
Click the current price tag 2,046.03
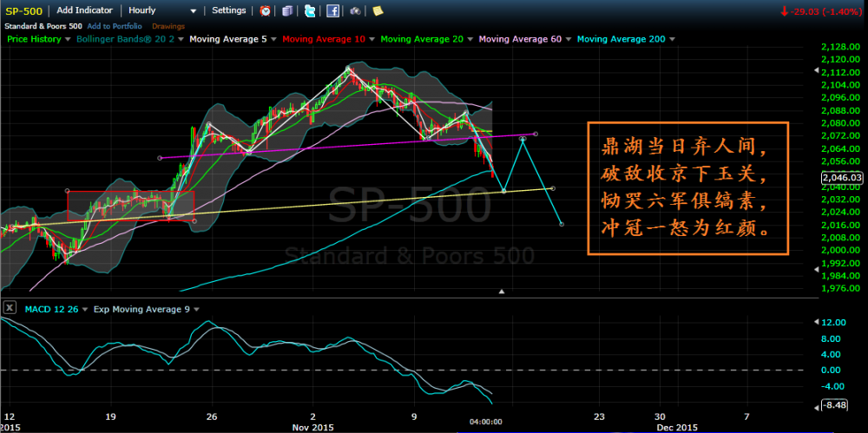841,177
